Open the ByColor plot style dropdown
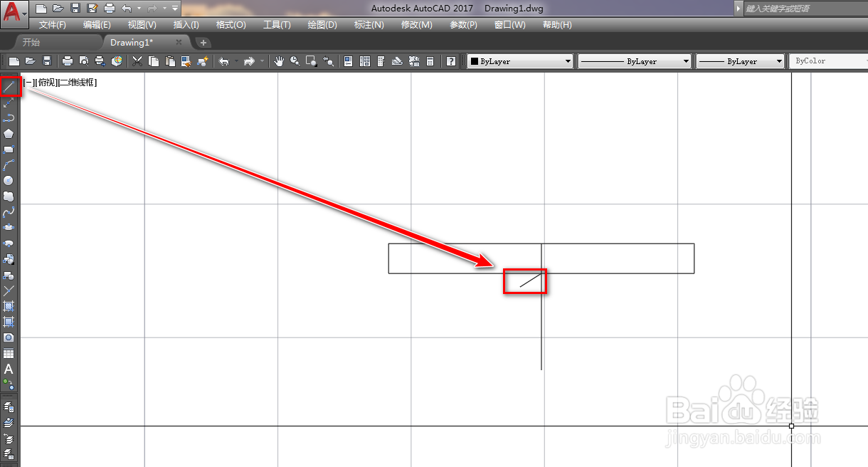This screenshot has width=868, height=467. click(828, 61)
